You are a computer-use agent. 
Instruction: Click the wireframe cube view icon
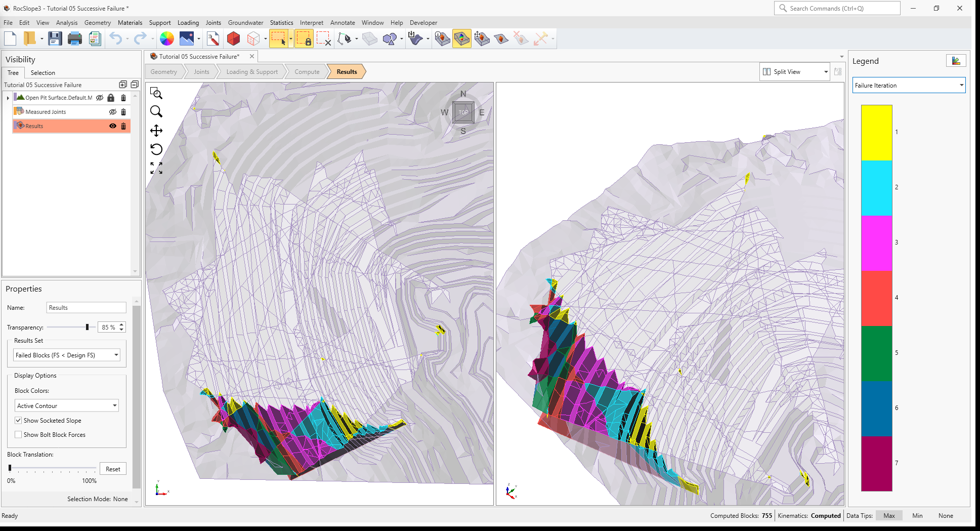[253, 38]
